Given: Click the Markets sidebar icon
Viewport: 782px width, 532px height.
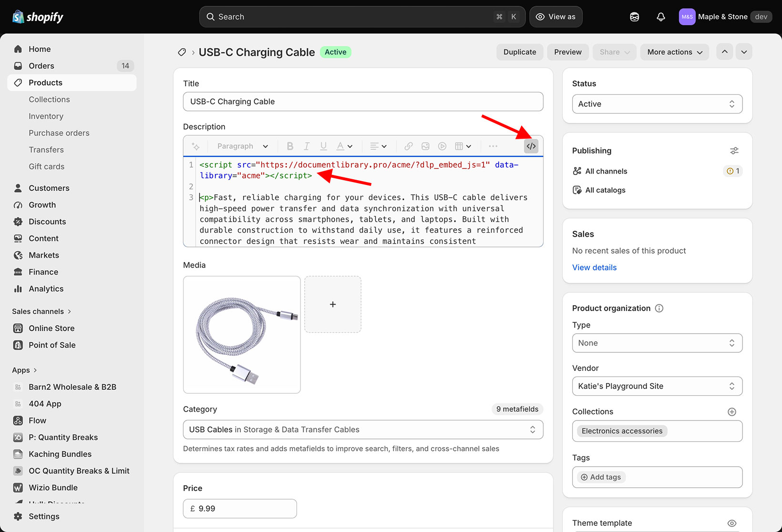Looking at the screenshot, I should tap(18, 255).
